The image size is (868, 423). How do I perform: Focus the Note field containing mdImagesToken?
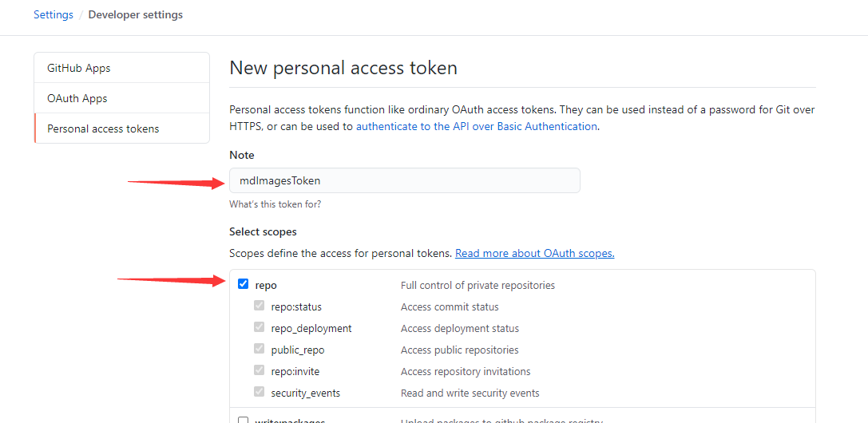click(404, 180)
